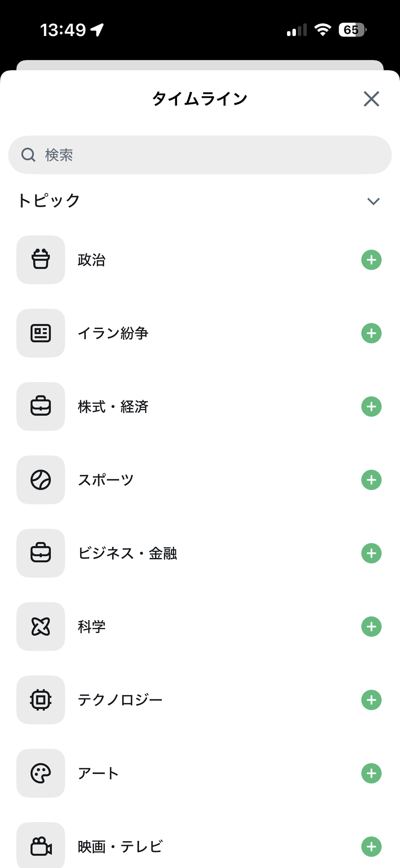Screen dimensions: 400x868
Task: Tap the スポーツ ball icon
Action: (x=41, y=480)
